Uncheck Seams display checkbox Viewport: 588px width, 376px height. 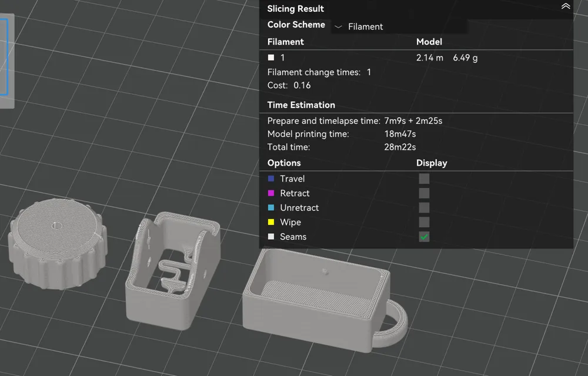click(x=424, y=237)
